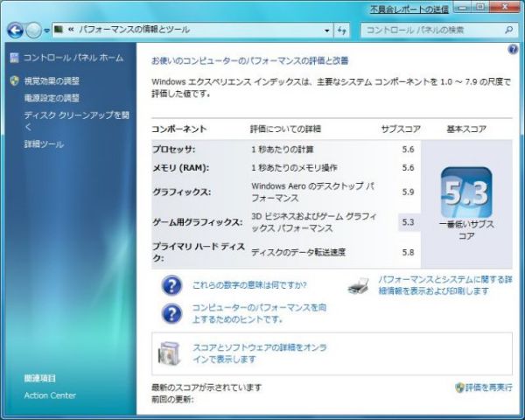Open Help with the blue question mark icon

click(513, 50)
